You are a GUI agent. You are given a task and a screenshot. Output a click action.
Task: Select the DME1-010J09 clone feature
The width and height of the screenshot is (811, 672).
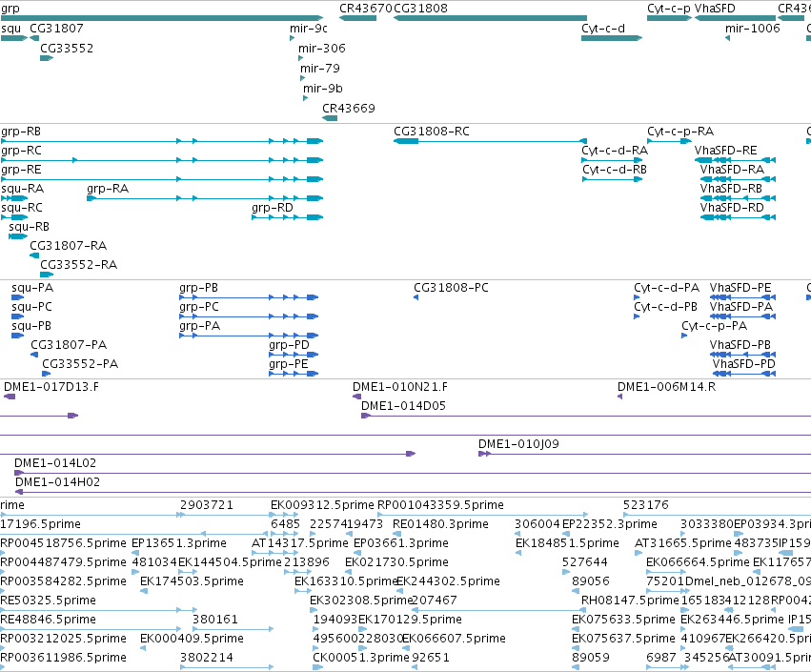point(644,455)
